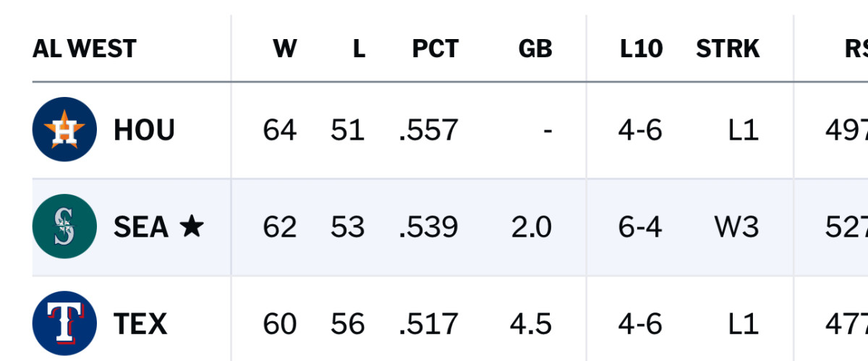This screenshot has height=361, width=868.
Task: Open the HOU team link
Action: (144, 130)
